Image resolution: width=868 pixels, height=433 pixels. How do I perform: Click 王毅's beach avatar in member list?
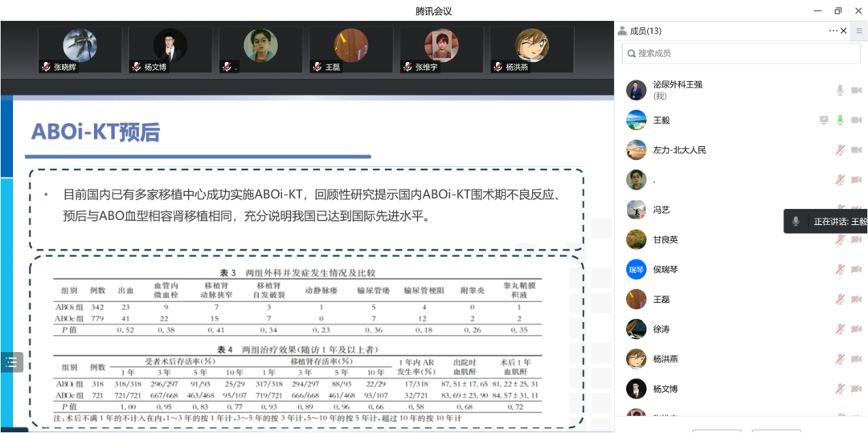point(637,120)
